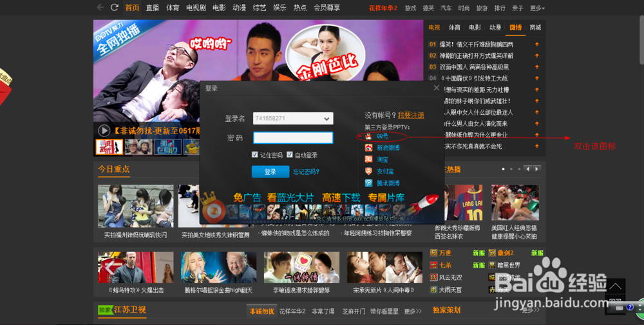Toggle the 记住密码 checkbox

(x=254, y=155)
